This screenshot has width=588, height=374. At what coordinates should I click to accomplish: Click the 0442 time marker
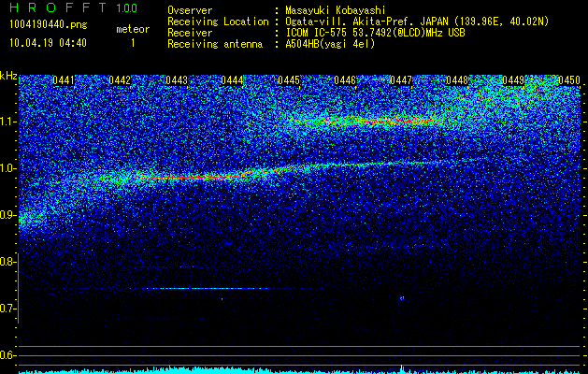point(120,80)
